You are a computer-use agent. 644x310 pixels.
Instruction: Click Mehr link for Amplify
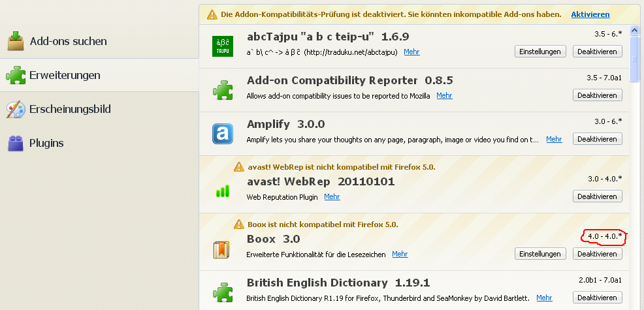point(554,139)
